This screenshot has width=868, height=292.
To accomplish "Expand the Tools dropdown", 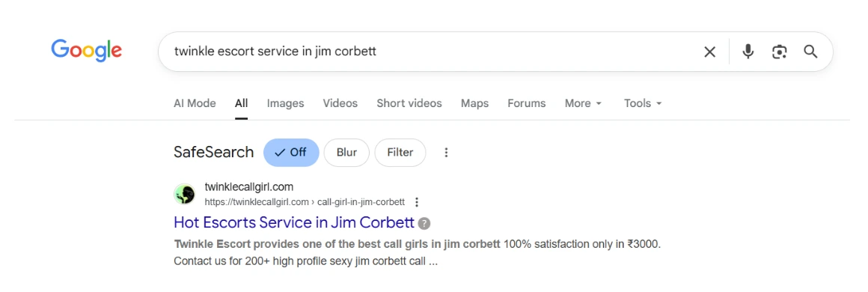I will tap(643, 103).
